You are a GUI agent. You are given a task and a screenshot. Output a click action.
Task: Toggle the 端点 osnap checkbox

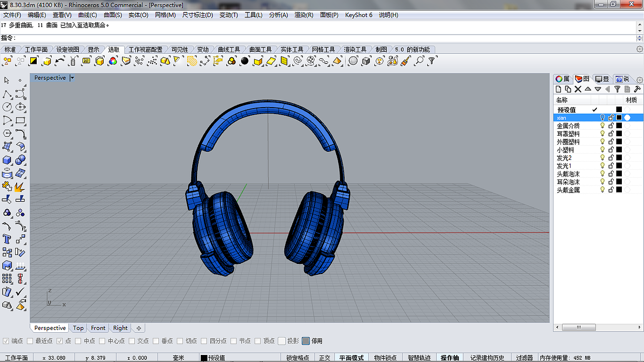point(6,341)
